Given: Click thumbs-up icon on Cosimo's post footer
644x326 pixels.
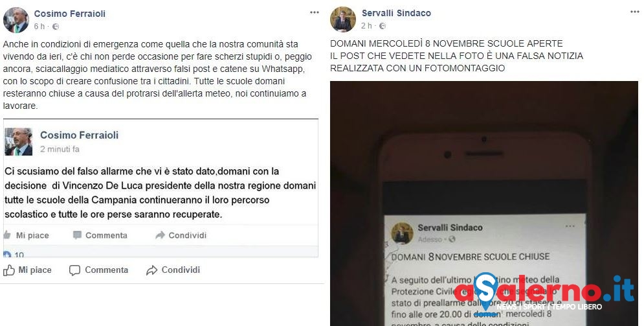Looking at the screenshot, I should 8,270.
